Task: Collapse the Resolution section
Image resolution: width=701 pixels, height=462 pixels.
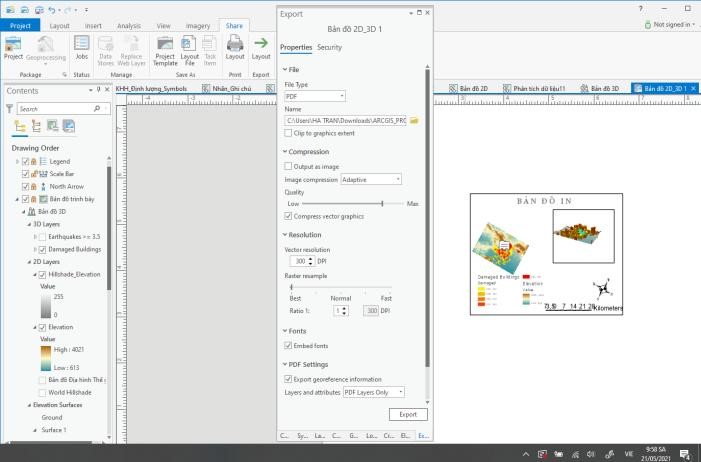Action: (x=285, y=234)
